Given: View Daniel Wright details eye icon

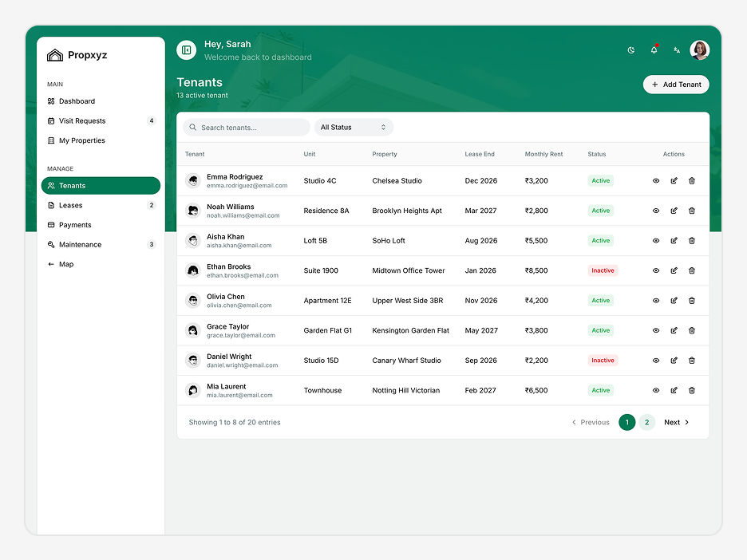Looking at the screenshot, I should (x=656, y=361).
